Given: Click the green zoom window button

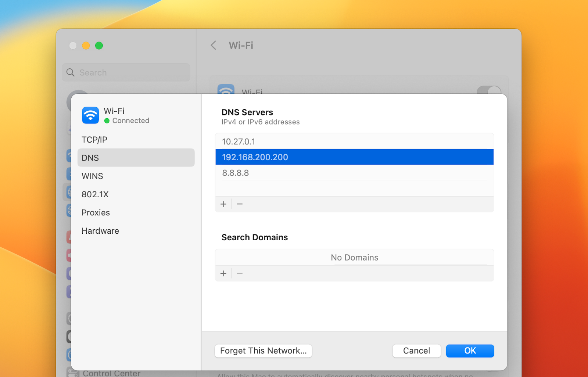Looking at the screenshot, I should coord(99,46).
